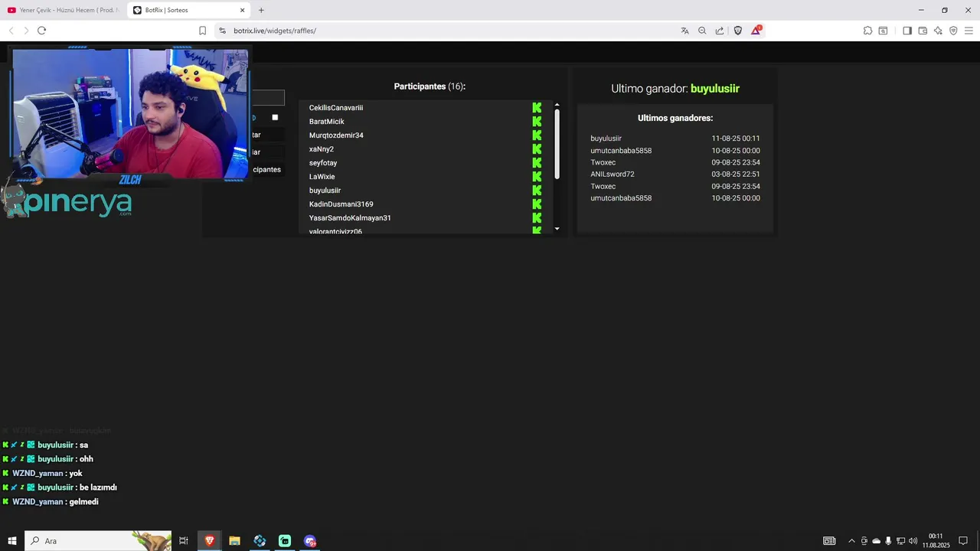Click the browser forward arrow
This screenshot has height=551, width=980.
point(26,31)
